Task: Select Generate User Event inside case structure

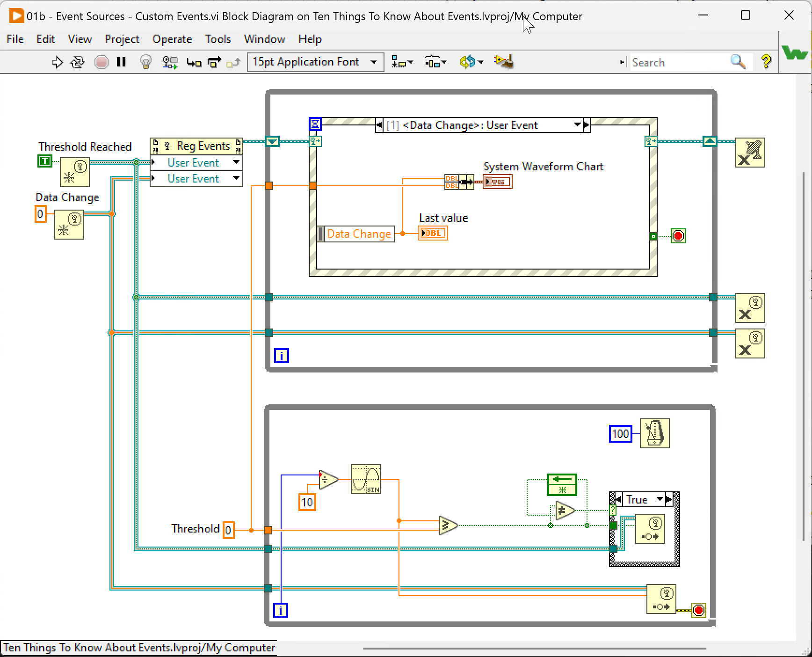Action: point(650,529)
